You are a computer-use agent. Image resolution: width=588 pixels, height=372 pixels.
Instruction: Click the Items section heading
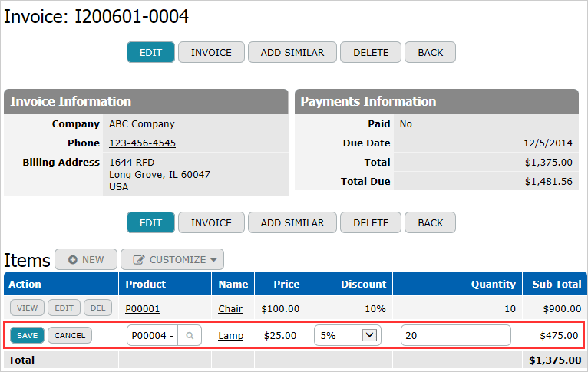click(27, 260)
